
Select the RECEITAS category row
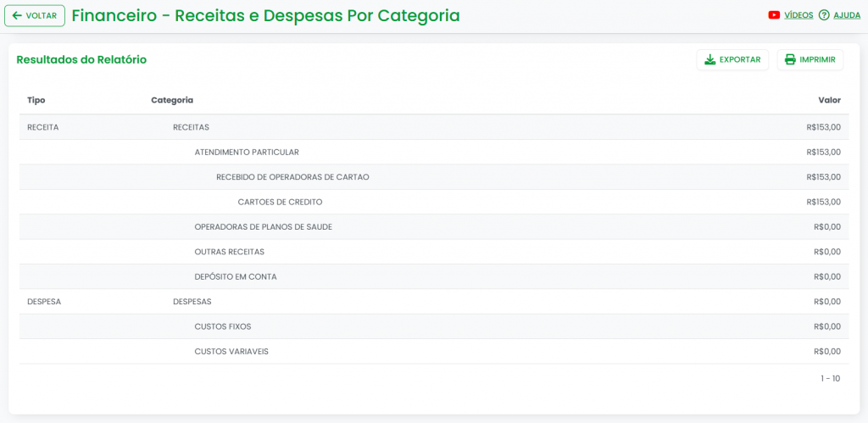191,127
